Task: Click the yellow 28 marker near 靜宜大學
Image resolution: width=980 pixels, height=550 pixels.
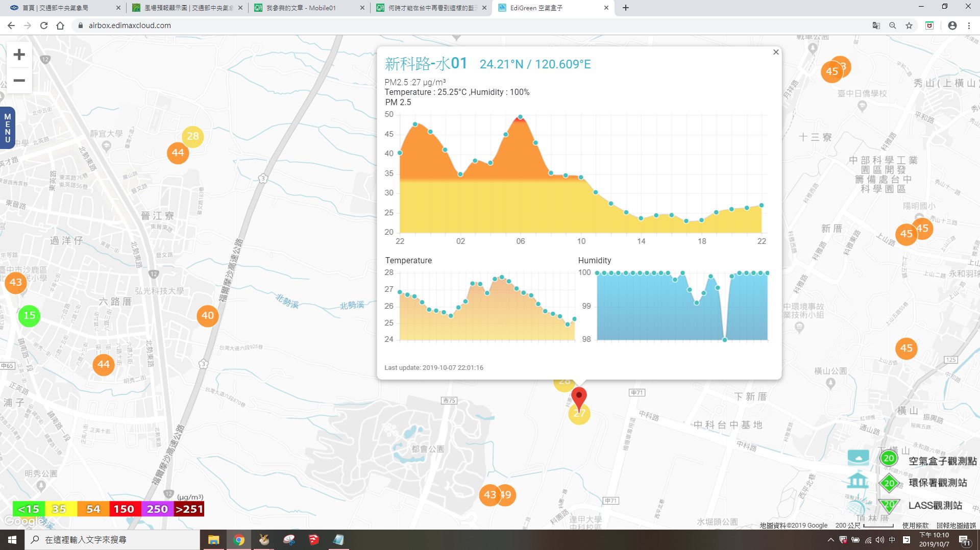Action: (193, 136)
